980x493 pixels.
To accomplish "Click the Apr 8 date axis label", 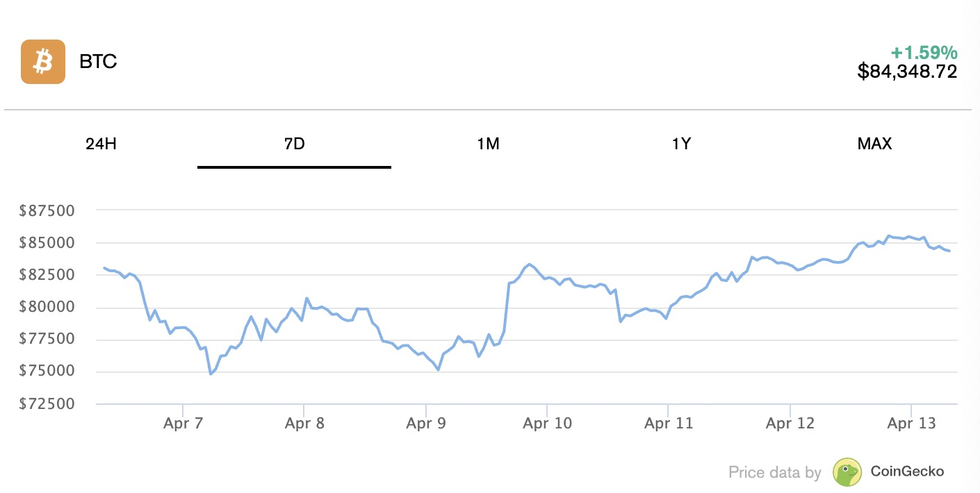I will 304,423.
